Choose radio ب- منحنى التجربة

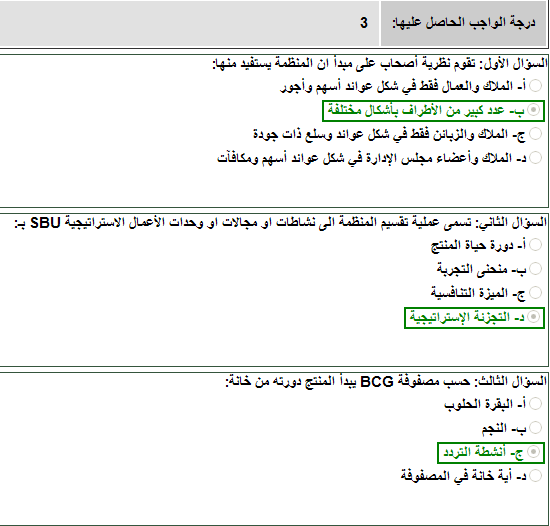point(535,269)
